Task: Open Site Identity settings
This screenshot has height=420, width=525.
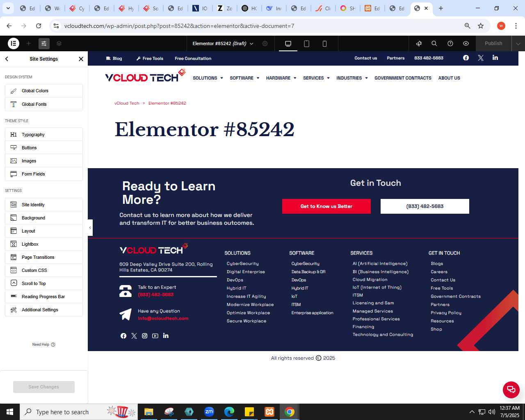Action: coord(44,205)
